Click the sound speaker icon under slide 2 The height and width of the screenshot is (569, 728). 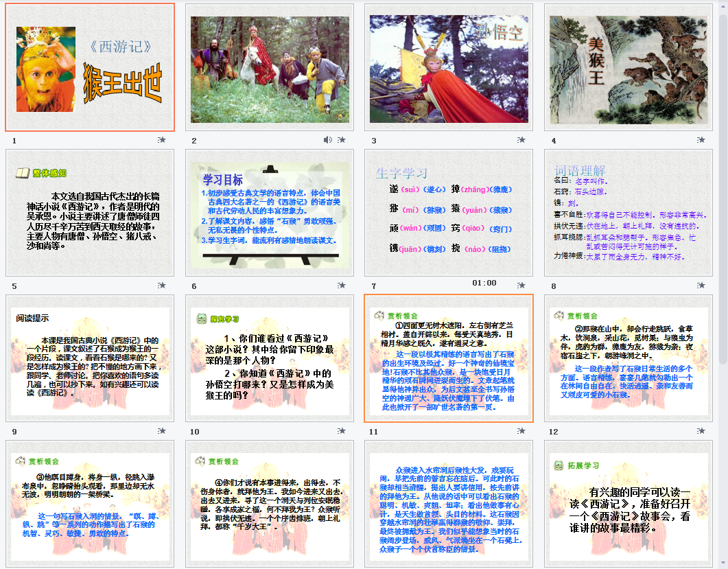coord(328,140)
